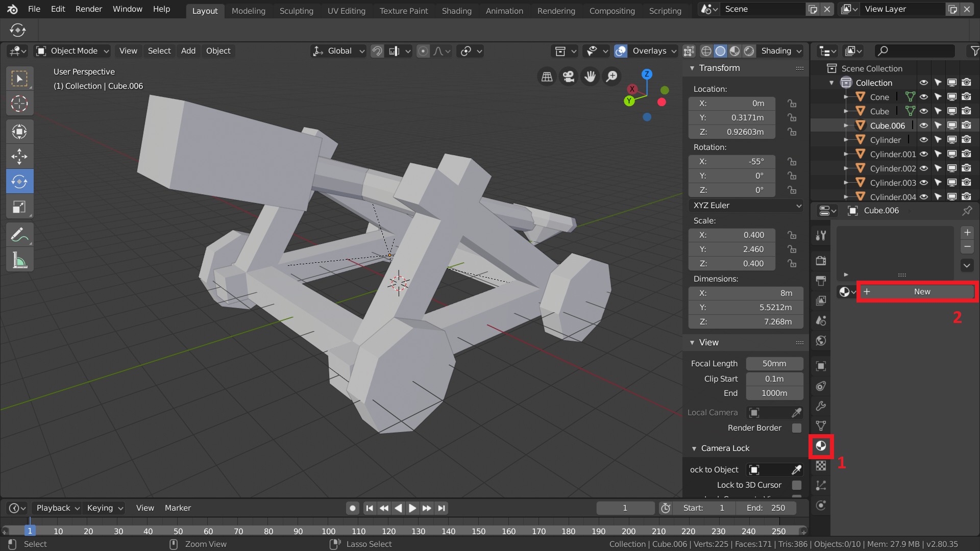Open the Output properties tab
The width and height of the screenshot is (980, 551).
tap(821, 281)
